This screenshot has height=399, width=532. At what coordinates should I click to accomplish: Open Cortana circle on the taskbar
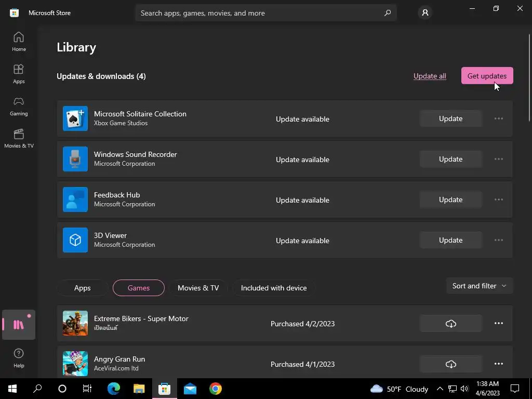click(x=62, y=389)
